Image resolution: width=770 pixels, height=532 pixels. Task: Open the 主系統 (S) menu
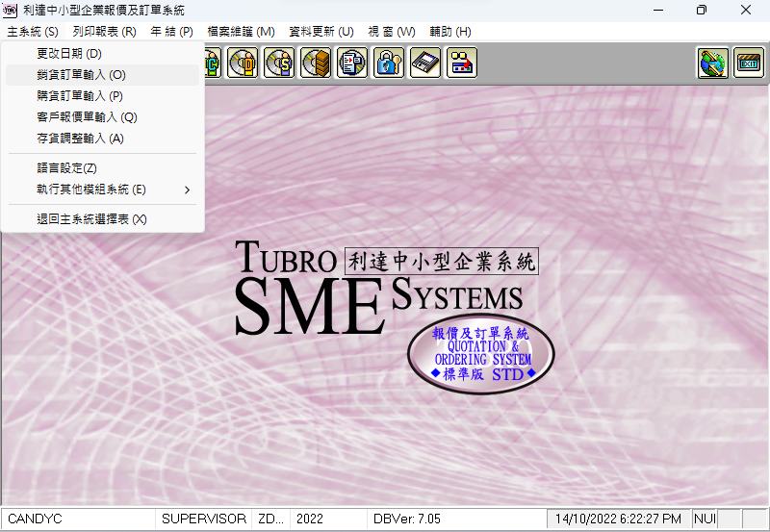click(33, 32)
